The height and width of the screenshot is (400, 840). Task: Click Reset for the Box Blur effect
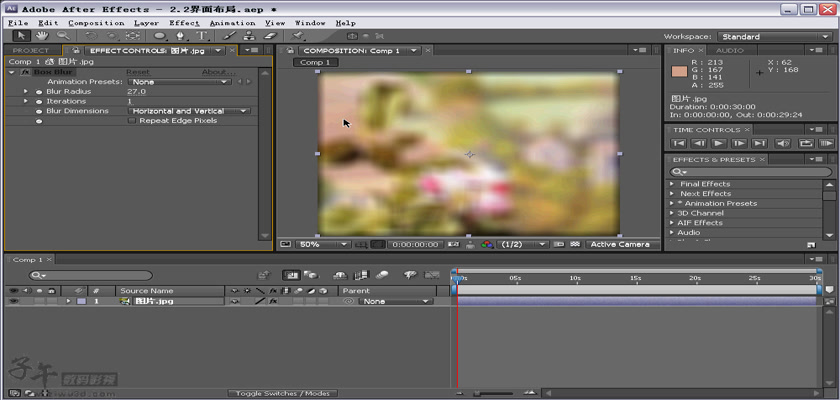point(138,72)
